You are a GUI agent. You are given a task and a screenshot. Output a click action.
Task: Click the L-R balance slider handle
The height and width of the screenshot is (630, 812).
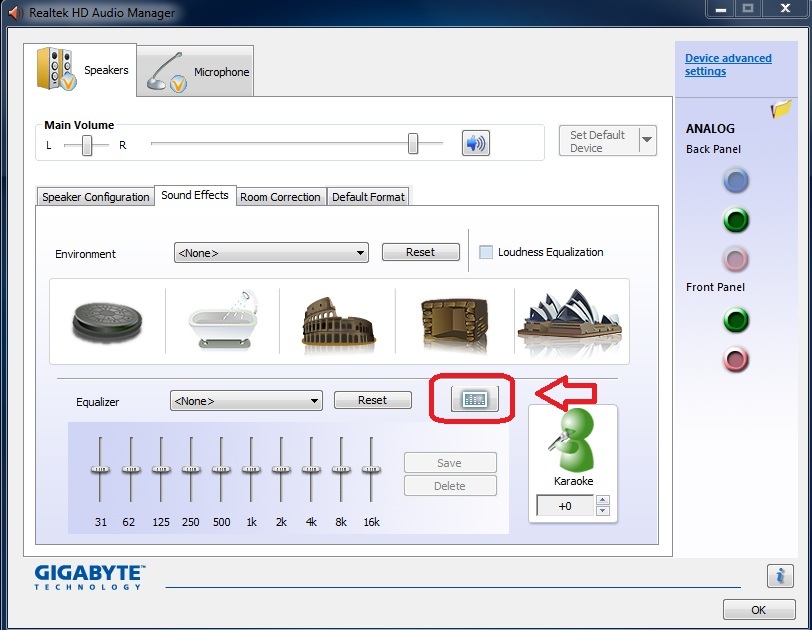pyautogui.click(x=87, y=145)
